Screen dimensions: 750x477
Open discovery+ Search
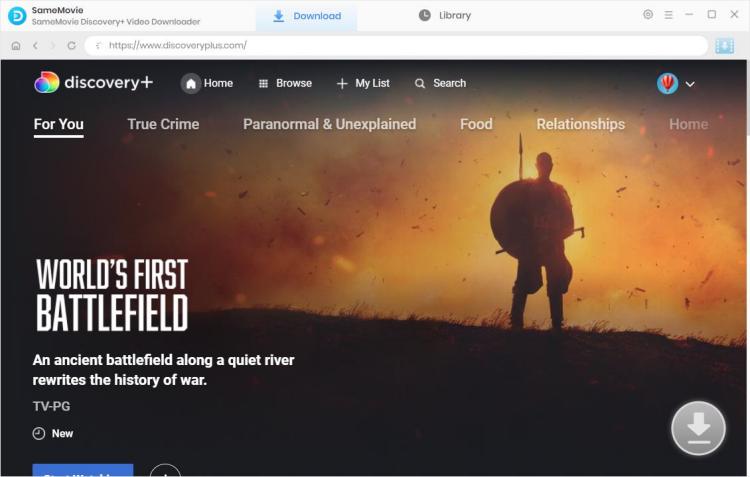coord(440,83)
